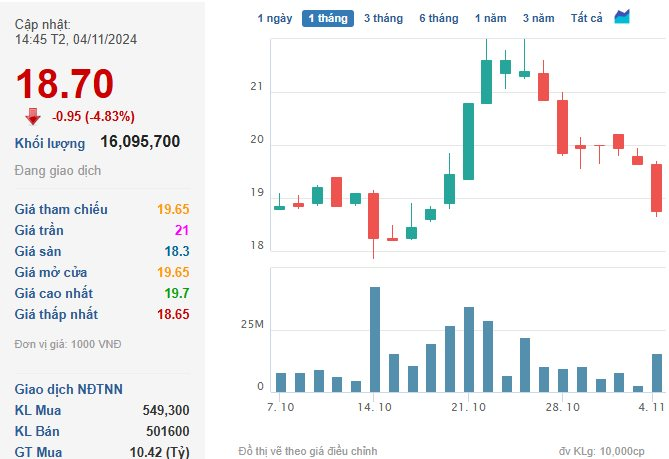Click the large green candlestick at 21.10
This screenshot has height=459, width=669.
pyautogui.click(x=468, y=141)
